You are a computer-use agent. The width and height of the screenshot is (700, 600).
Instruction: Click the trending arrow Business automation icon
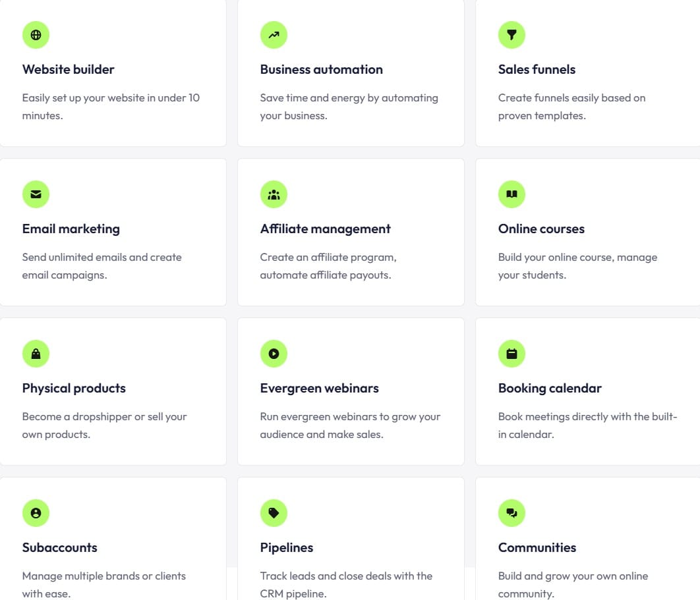[x=274, y=35]
